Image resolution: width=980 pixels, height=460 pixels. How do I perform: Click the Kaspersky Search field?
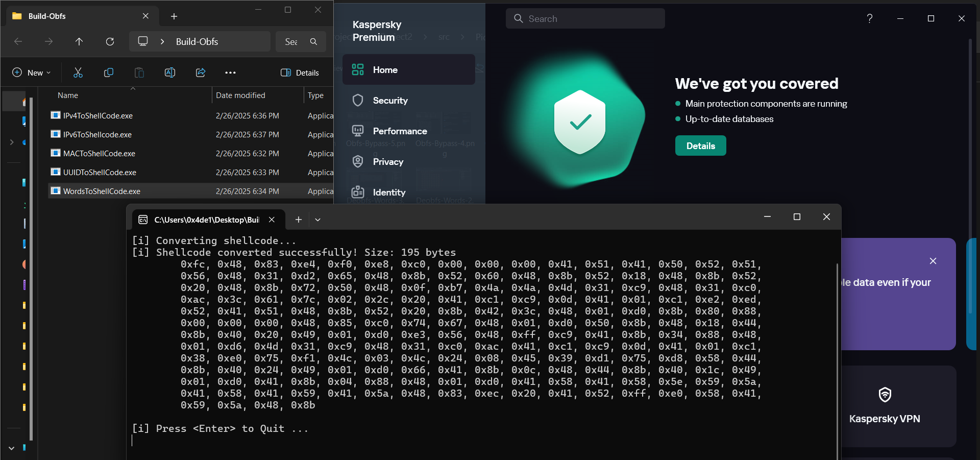(585, 18)
